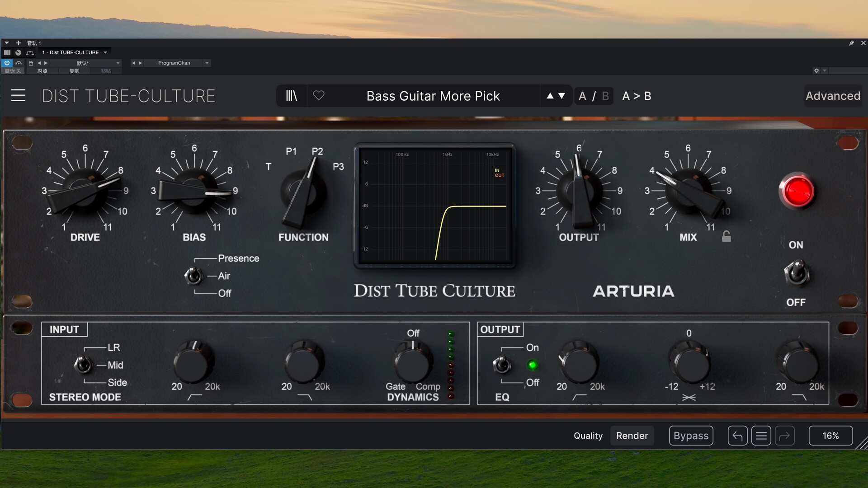
Task: Click the FUNCTION rotary selector knob
Action: [x=303, y=192]
